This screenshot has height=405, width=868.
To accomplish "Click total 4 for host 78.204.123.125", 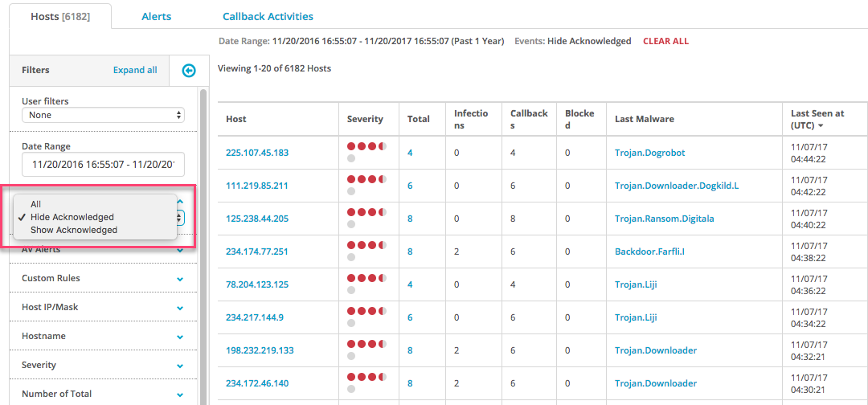I will click(410, 284).
